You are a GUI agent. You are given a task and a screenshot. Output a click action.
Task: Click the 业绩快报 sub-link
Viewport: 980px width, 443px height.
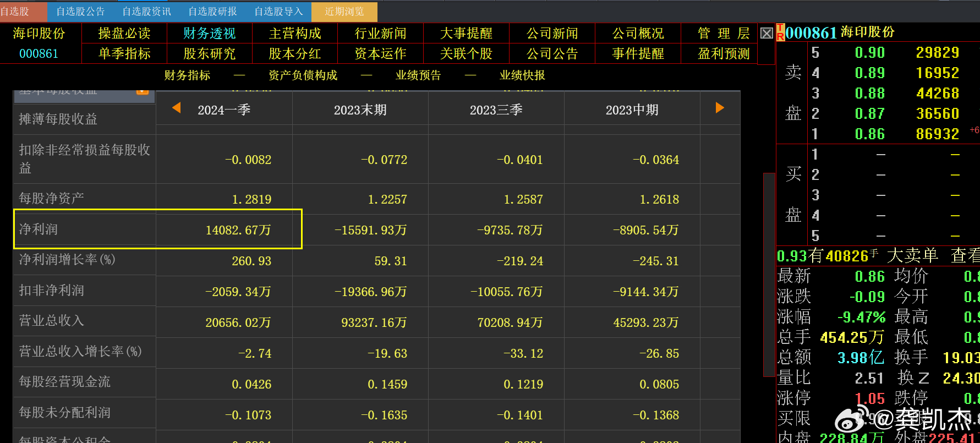pyautogui.click(x=522, y=75)
